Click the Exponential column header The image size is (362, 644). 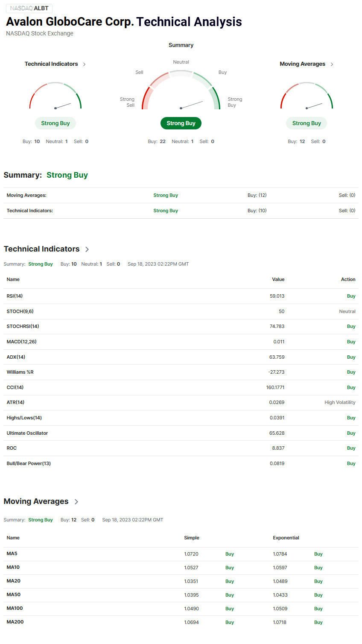(286, 538)
